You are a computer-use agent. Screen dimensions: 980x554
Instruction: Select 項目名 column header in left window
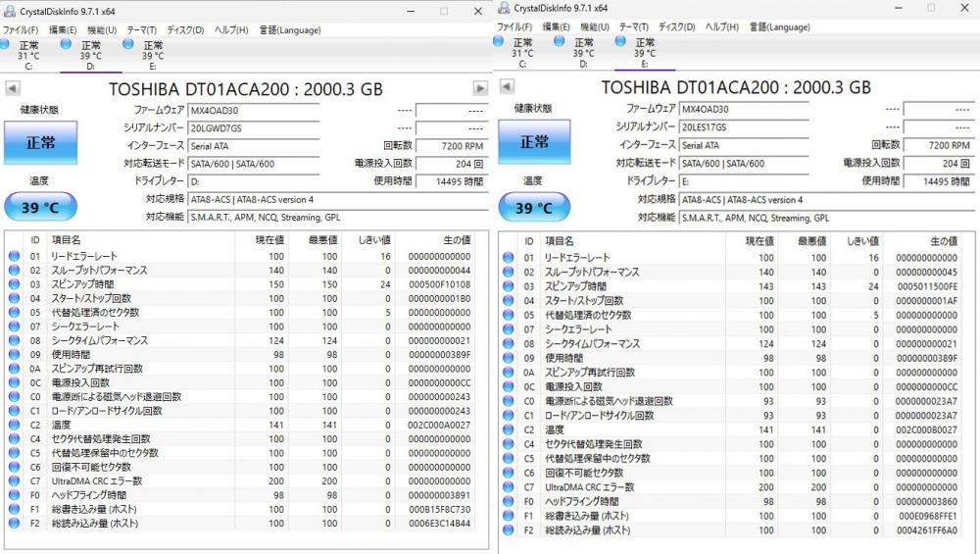[x=66, y=240]
